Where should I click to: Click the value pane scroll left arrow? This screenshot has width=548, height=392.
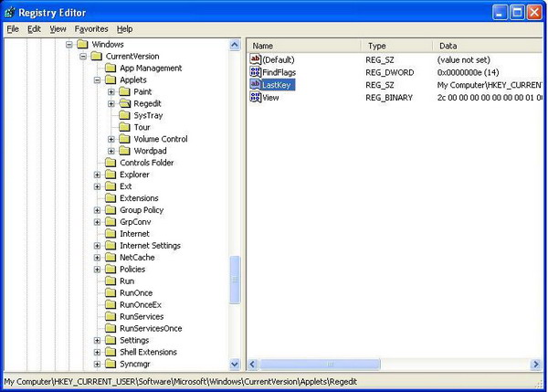[253, 365]
